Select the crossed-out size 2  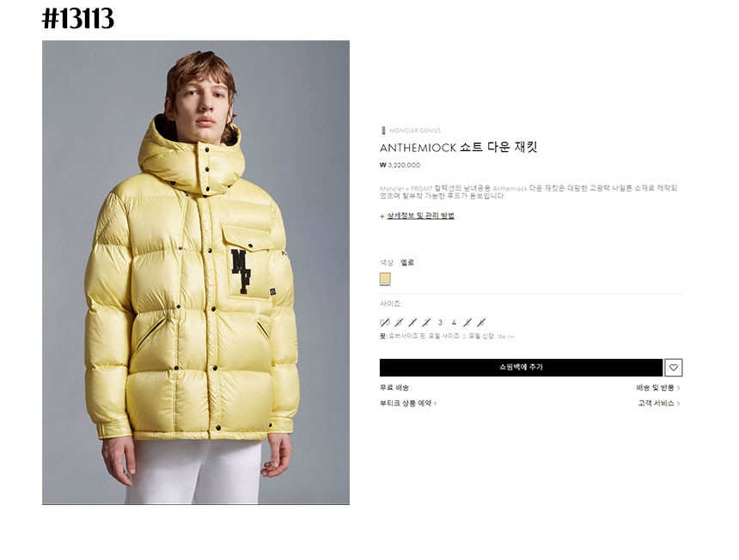(426, 323)
